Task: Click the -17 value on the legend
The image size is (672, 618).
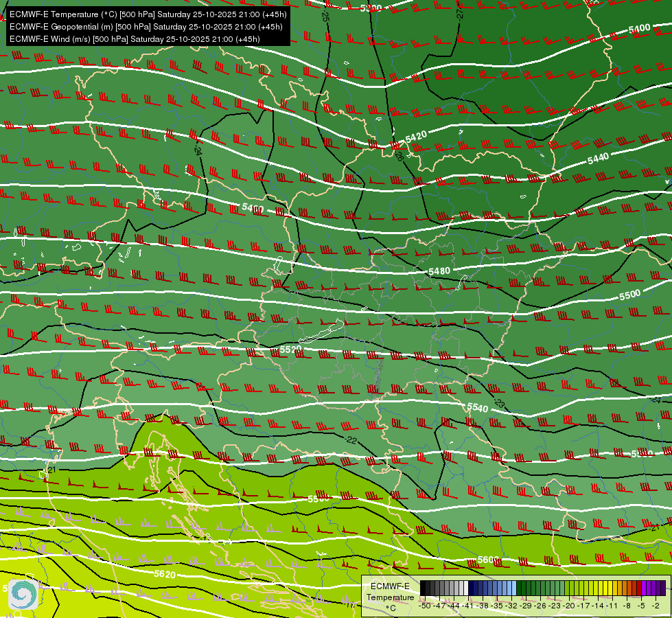Action: tap(583, 606)
